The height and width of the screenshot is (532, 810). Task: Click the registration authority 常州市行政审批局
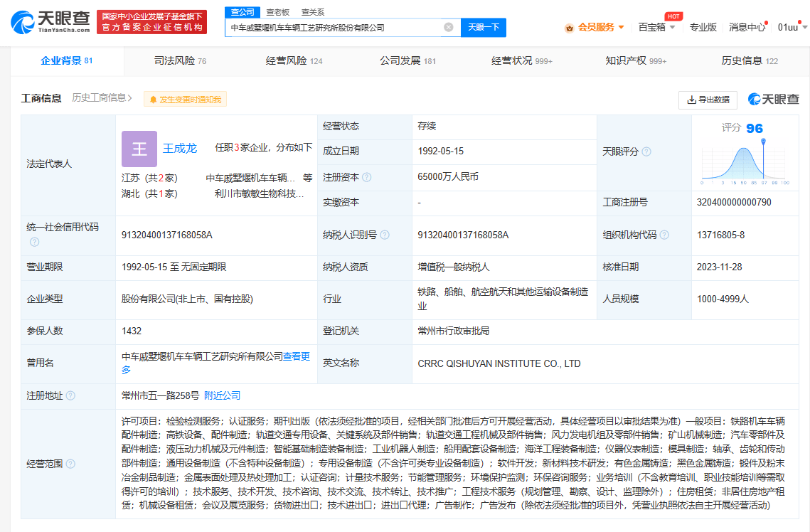[x=454, y=331]
